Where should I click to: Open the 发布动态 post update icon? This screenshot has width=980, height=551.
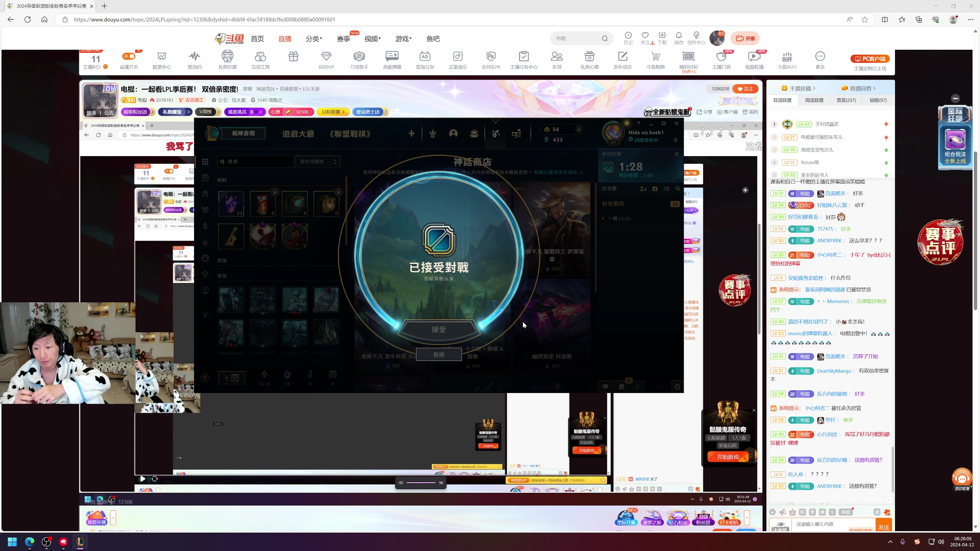pyautogui.click(x=622, y=60)
